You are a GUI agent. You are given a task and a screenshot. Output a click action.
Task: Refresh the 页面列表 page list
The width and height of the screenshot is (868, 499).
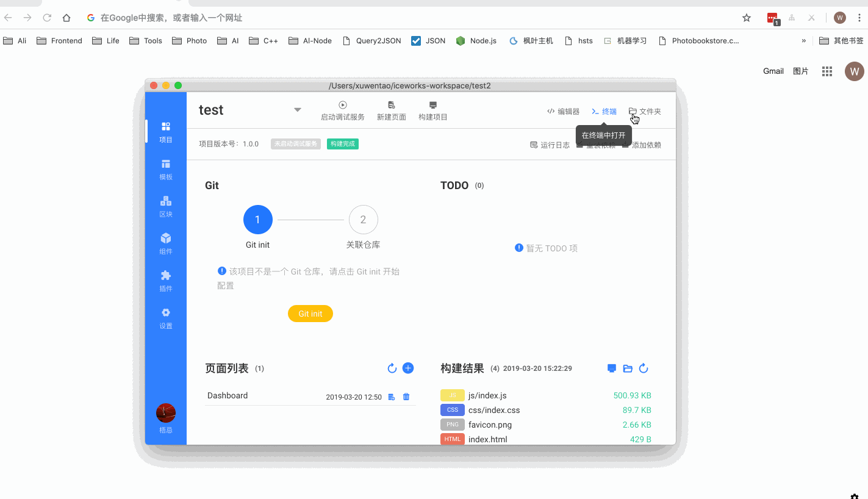click(392, 368)
